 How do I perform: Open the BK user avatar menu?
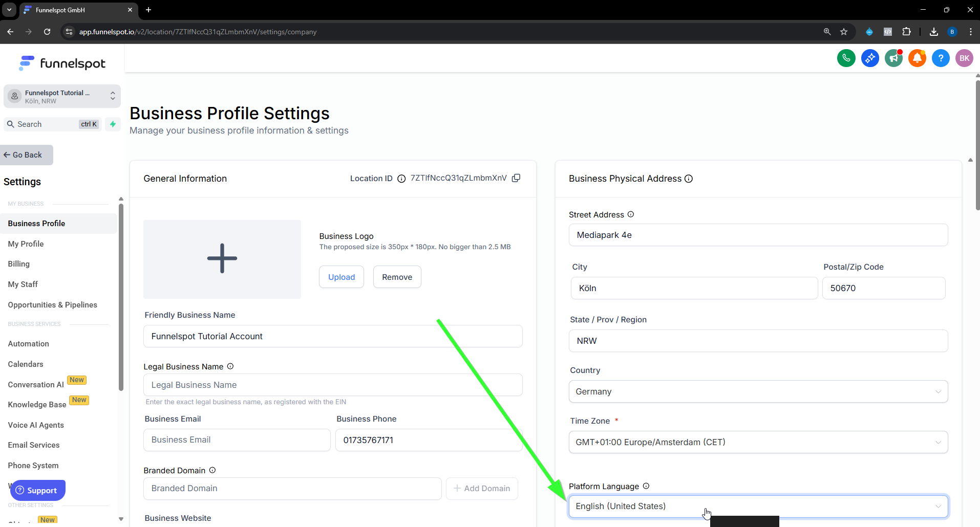pos(964,58)
